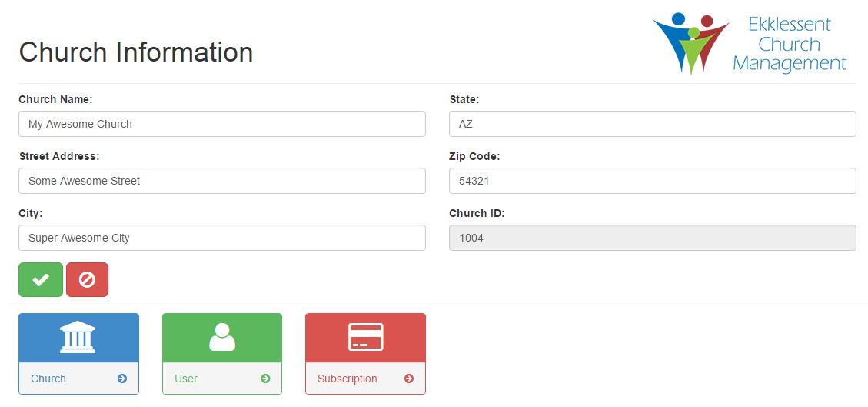Click the State field containing AZ
This screenshot has height=407, width=868.
[x=652, y=124]
